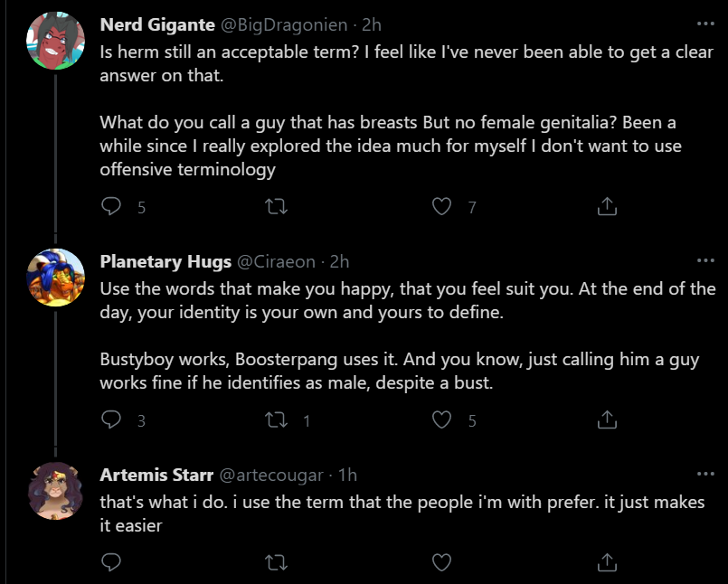
Task: Open the Artemis Starr display name
Action: pos(156,475)
